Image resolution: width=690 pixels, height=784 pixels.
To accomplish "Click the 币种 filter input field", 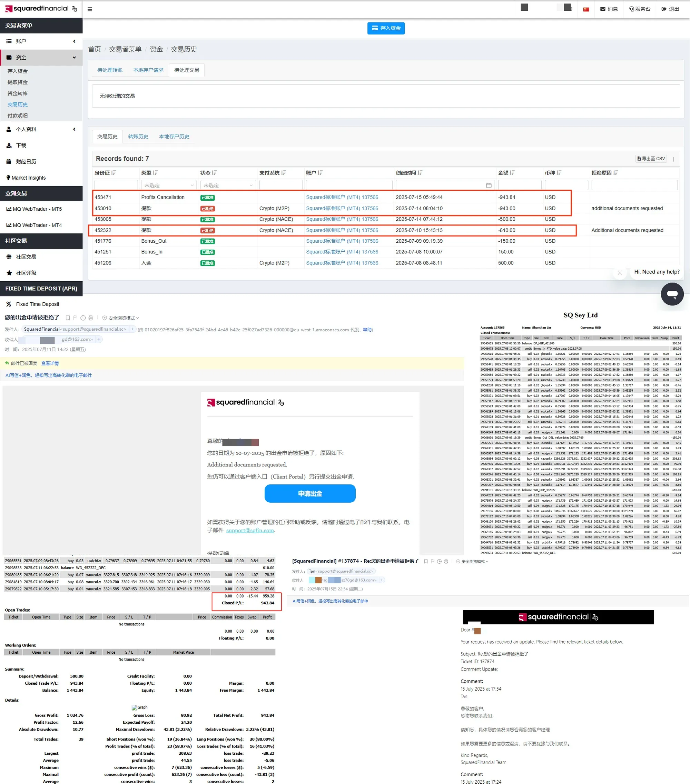I will click(x=566, y=185).
